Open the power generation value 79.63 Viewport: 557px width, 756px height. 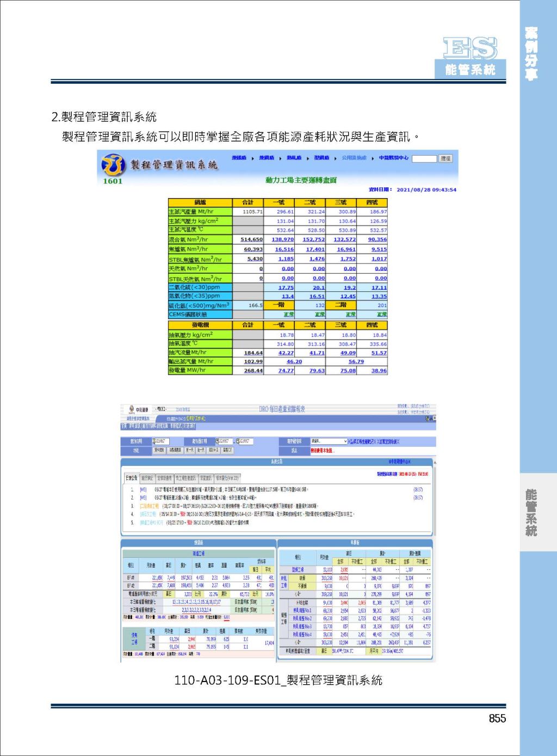[x=317, y=371]
